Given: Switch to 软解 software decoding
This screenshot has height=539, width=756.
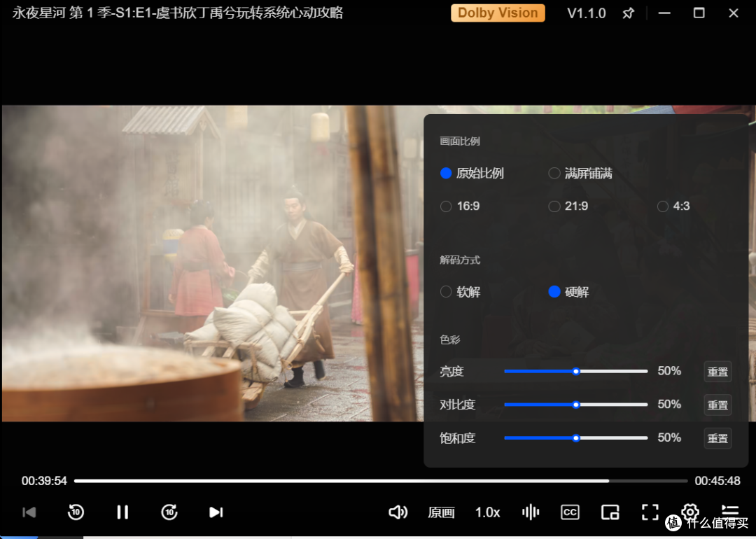Looking at the screenshot, I should (461, 292).
